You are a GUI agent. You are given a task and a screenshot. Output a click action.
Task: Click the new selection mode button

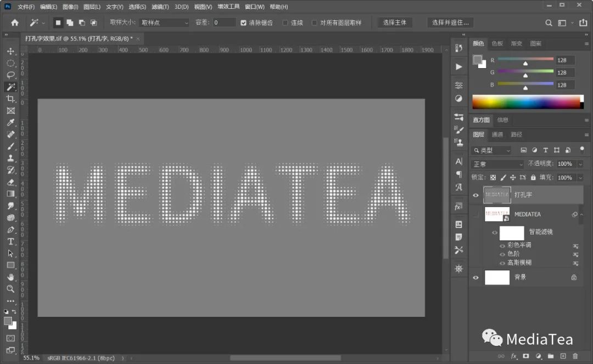tap(58, 23)
